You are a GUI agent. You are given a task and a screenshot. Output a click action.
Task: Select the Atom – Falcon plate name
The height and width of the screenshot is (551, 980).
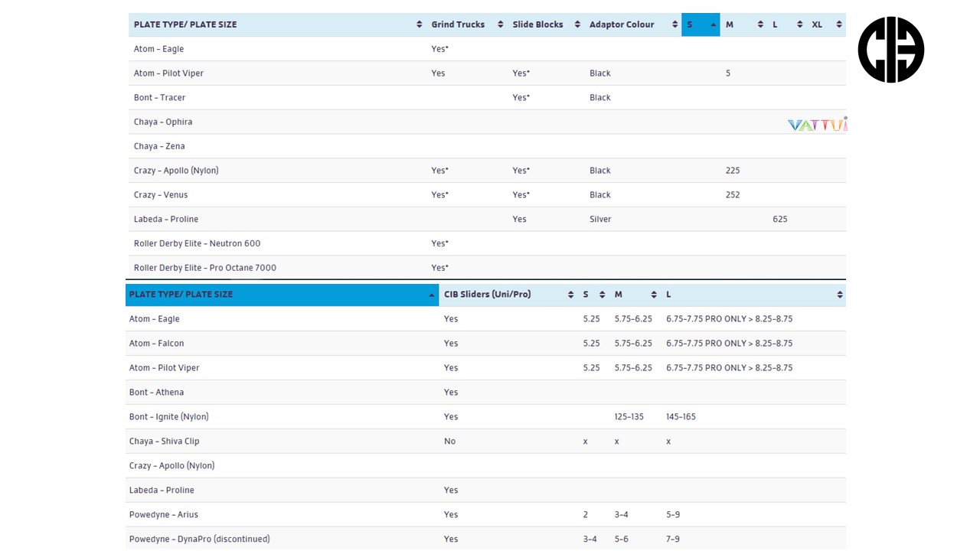tap(156, 344)
